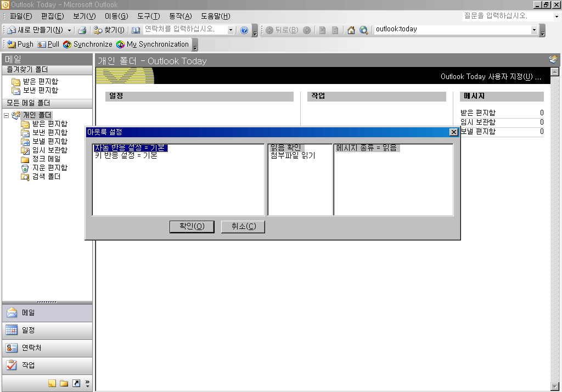This screenshot has width=562, height=392.
Task: Open 받은 편지함 under 즐겨찾기 폴더
Action: (x=35, y=82)
